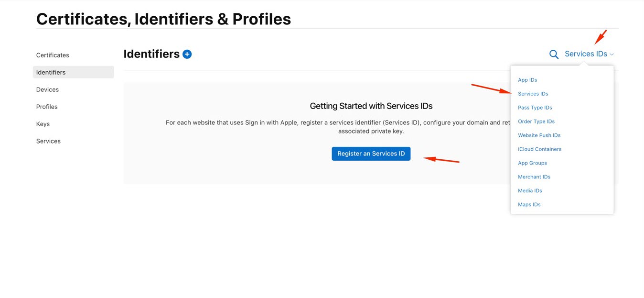This screenshot has height=298, width=644.
Task: Choose Maps IDs at the list bottom
Action: pyautogui.click(x=529, y=205)
